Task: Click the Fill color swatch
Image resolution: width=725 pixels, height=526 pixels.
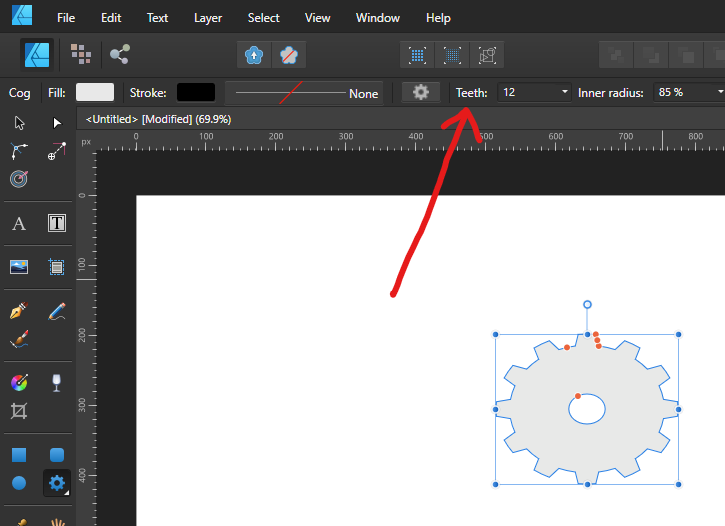Action: [95, 92]
